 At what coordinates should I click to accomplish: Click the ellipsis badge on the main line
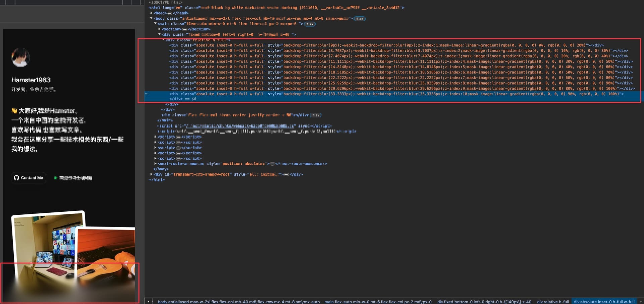(x=310, y=24)
